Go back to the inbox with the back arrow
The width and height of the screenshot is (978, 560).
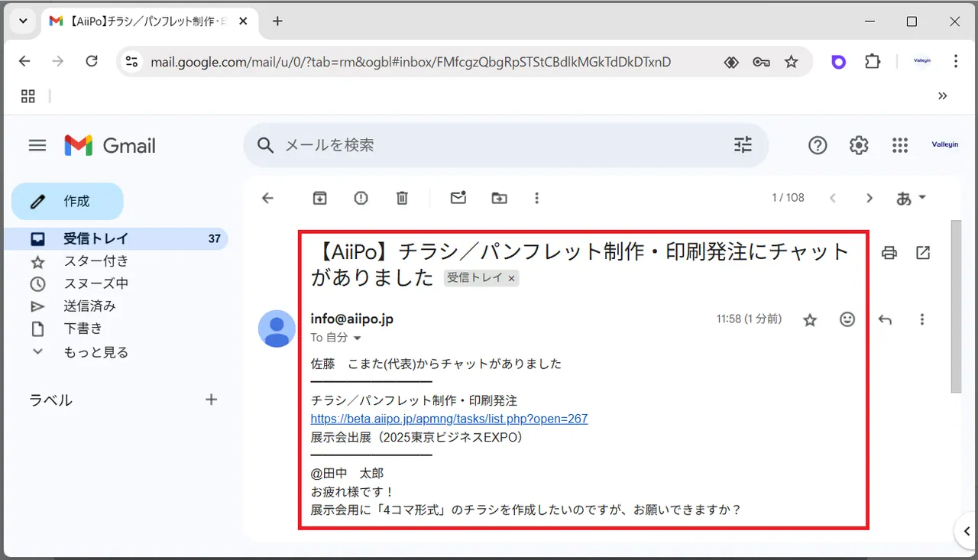coord(267,198)
